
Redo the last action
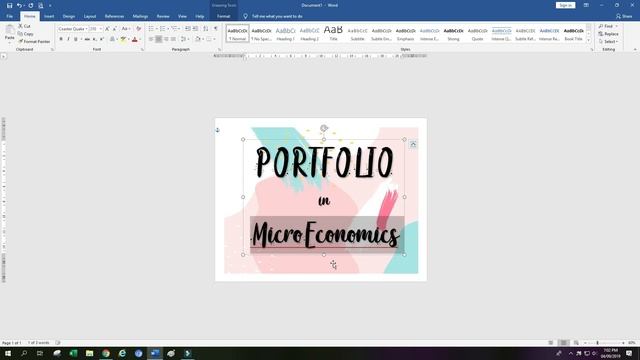click(x=31, y=5)
